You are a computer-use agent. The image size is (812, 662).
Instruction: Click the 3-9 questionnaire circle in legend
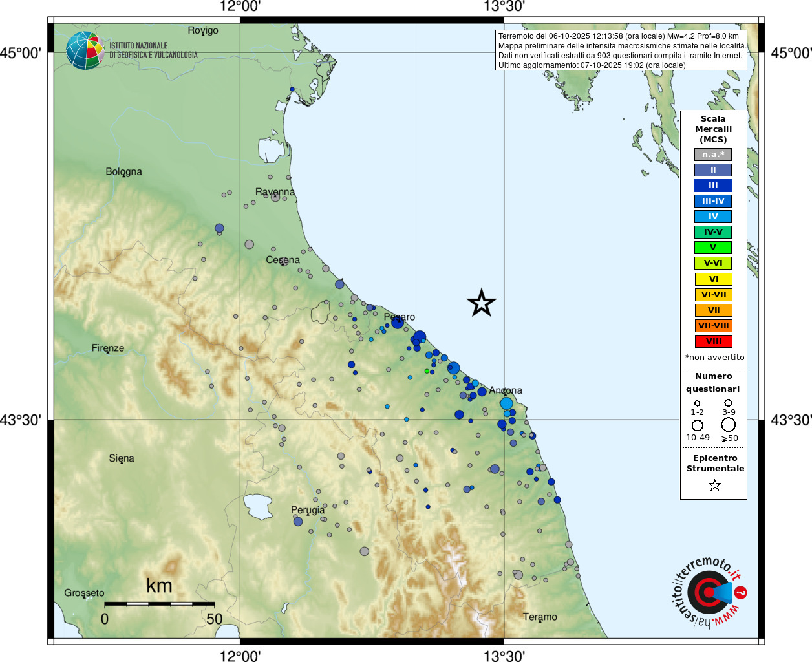728,403
